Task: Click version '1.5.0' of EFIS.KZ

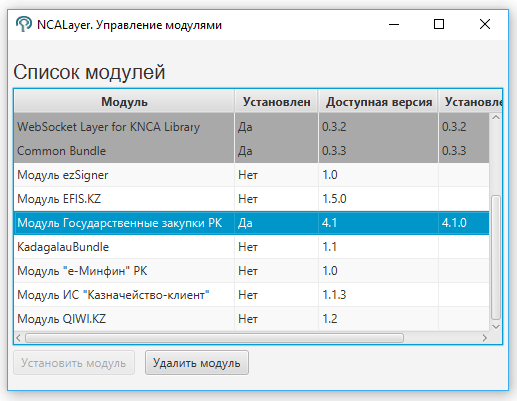Action: tap(334, 199)
